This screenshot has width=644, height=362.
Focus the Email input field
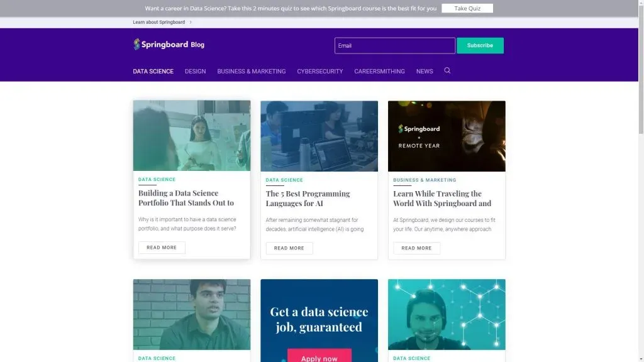pos(394,45)
